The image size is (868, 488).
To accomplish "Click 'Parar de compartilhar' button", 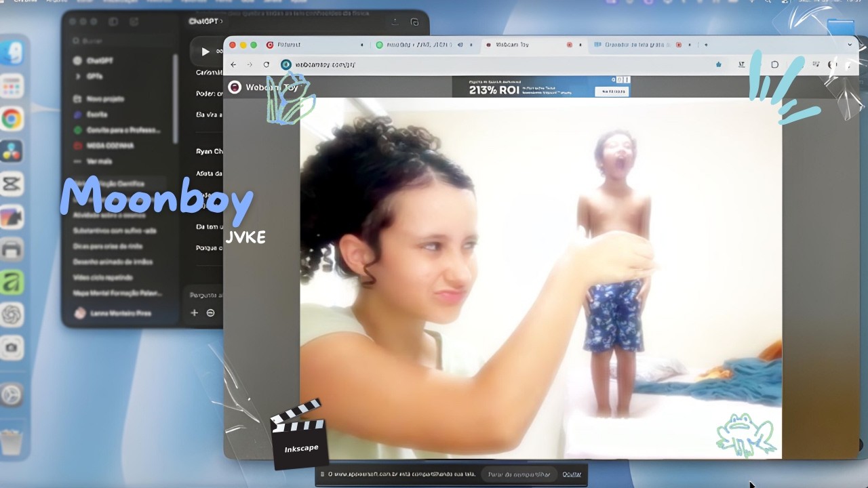I will (x=519, y=474).
